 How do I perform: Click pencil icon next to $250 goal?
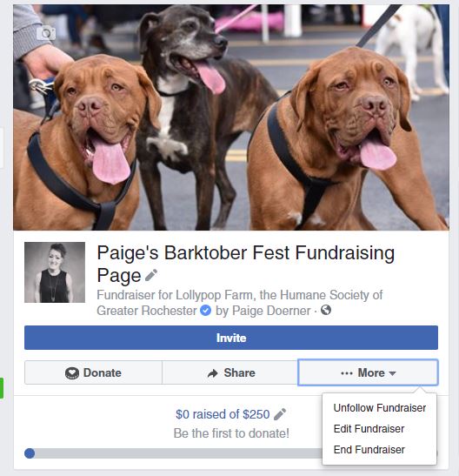pos(280,414)
